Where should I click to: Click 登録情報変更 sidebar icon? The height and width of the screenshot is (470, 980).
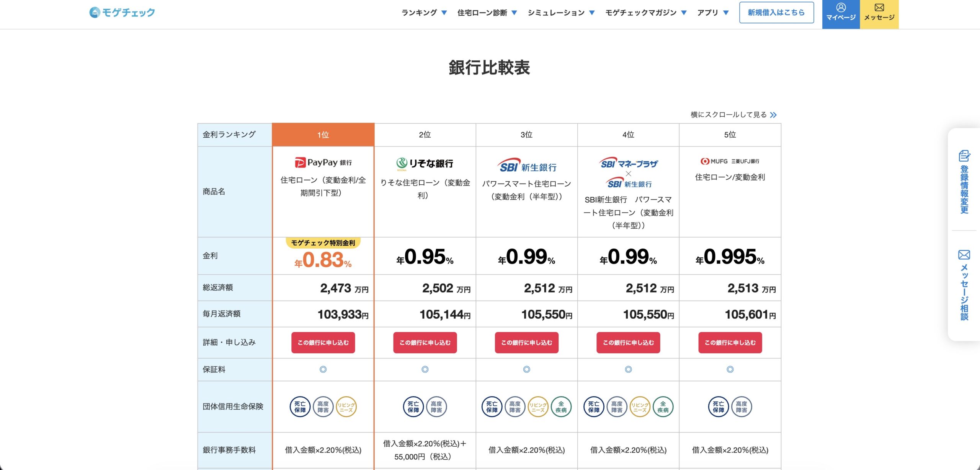click(964, 156)
